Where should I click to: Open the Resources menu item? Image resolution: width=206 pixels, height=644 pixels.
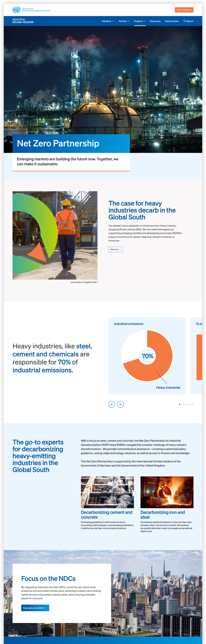(155, 21)
